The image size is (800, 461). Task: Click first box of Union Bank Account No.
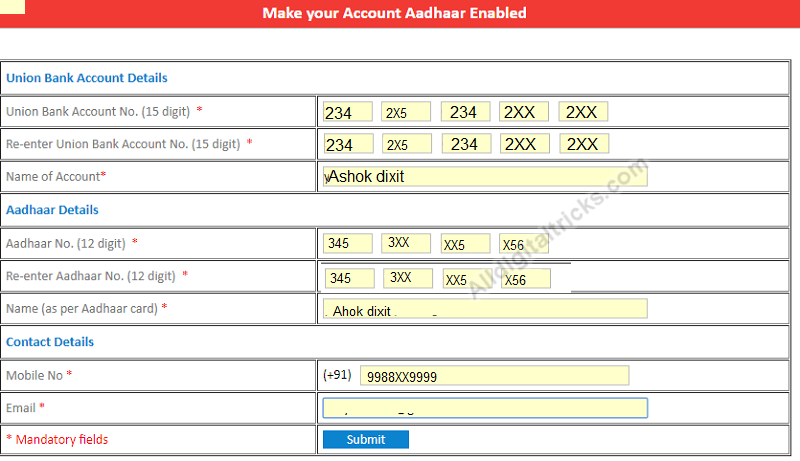coord(347,112)
